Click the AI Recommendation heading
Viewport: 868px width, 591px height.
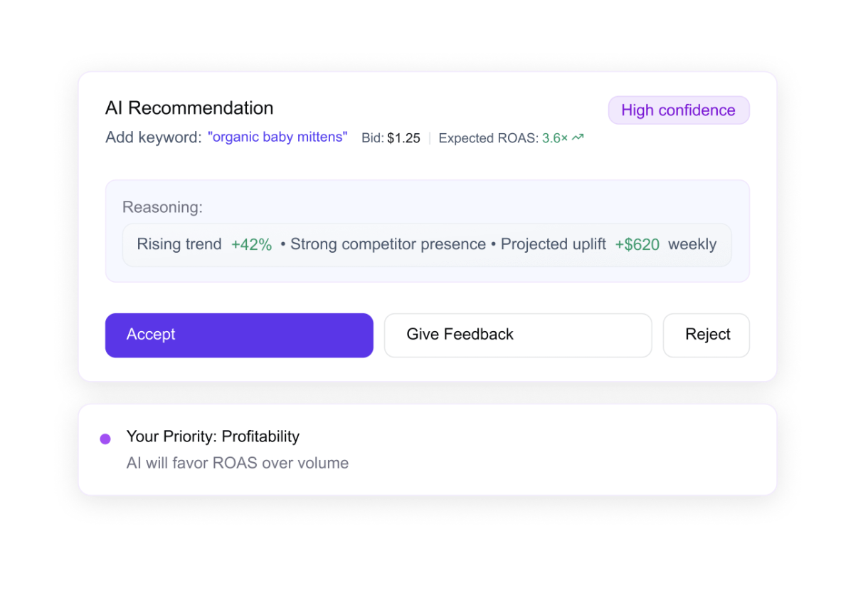tap(189, 108)
